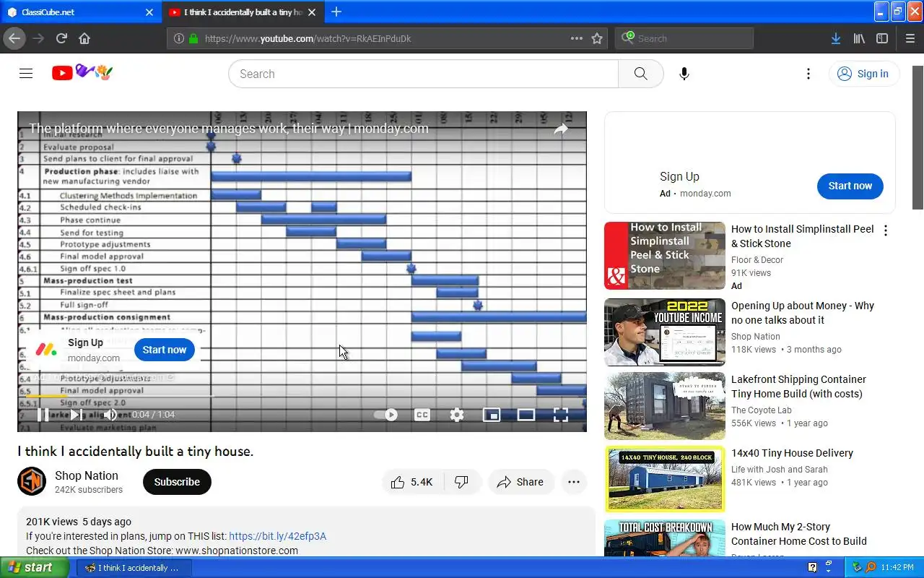Click the '14x40 Tiny House Delivery' title
The image size is (924, 578).
[792, 453]
